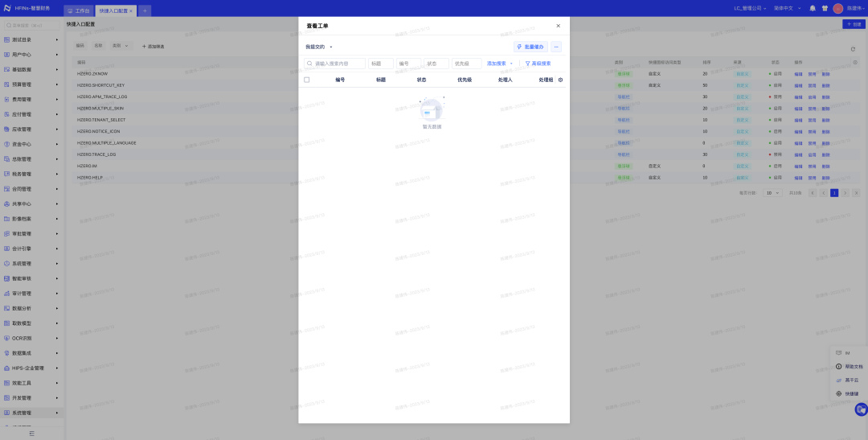Viewport: 868px width, 440px height.
Task: Click the 优先级 filter field
Action: point(466,64)
